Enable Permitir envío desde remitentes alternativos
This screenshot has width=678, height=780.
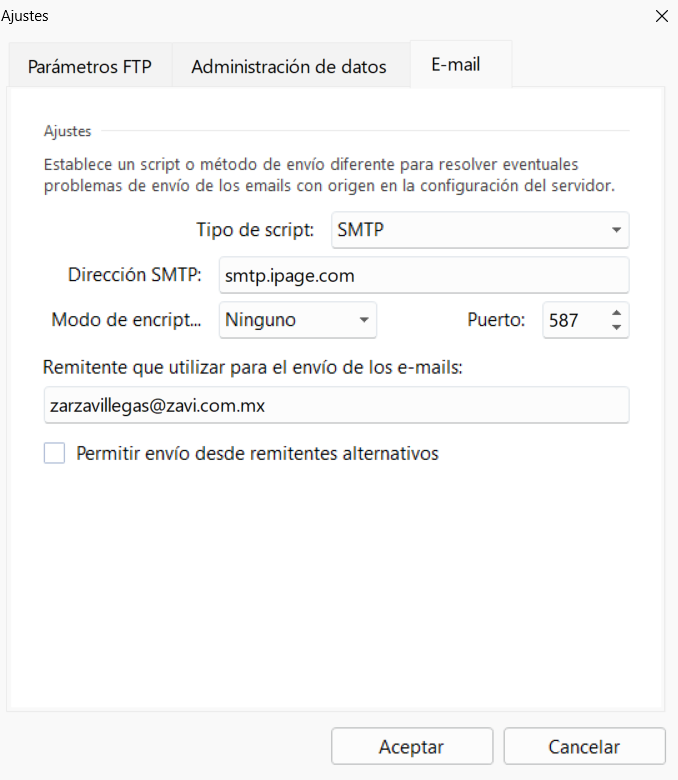click(x=54, y=453)
